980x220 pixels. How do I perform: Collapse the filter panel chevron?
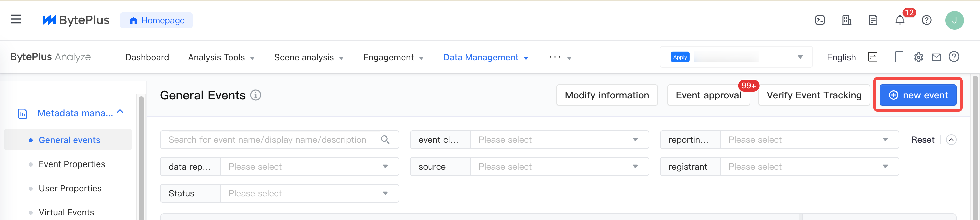[951, 140]
